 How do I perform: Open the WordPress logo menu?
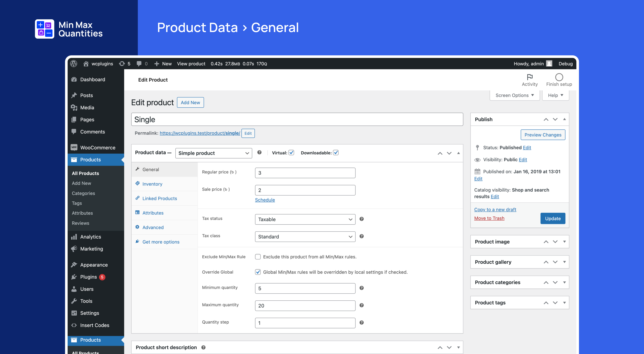point(74,64)
